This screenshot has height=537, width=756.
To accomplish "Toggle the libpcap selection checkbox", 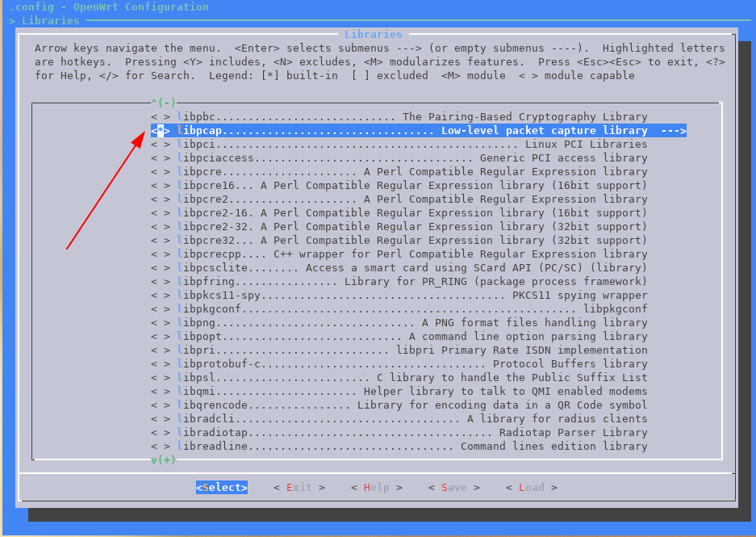I will point(161,131).
